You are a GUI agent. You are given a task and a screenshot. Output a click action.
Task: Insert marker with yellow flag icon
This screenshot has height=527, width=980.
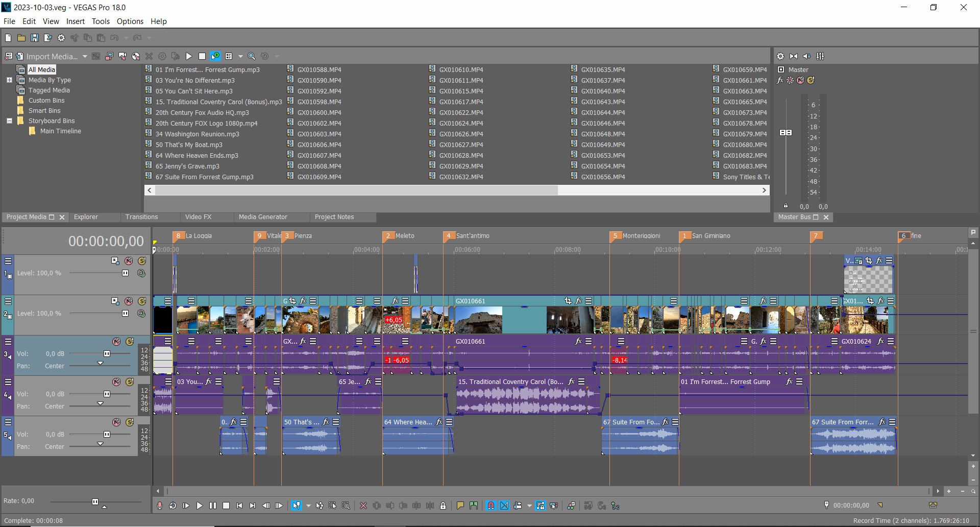(x=460, y=506)
